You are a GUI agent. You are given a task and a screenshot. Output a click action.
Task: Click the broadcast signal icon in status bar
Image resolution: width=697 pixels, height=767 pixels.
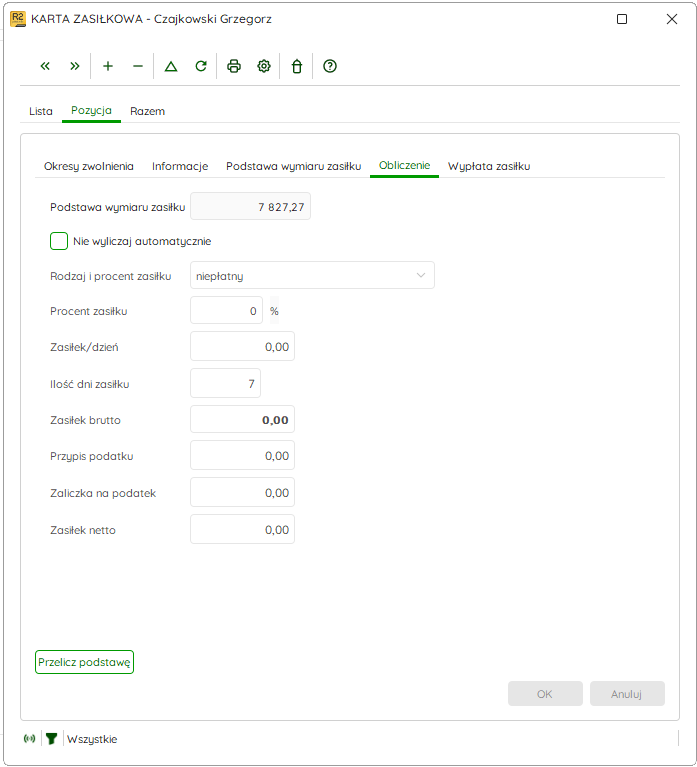pyautogui.click(x=29, y=739)
